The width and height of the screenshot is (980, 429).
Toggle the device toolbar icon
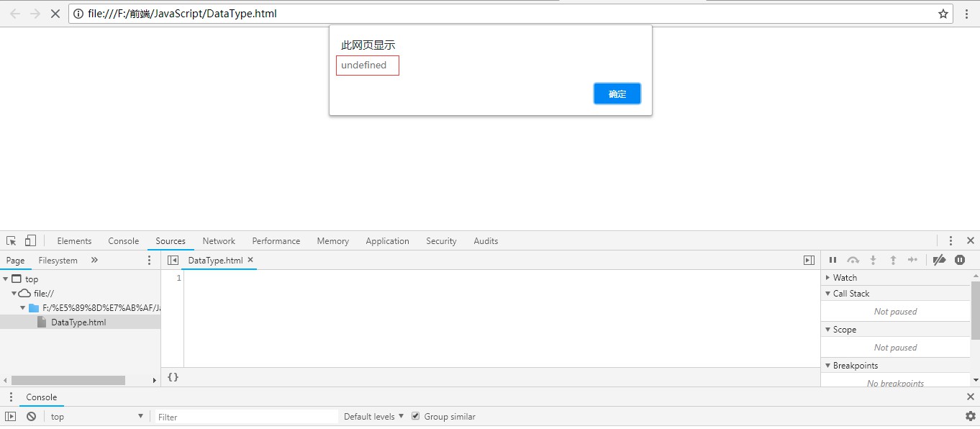point(30,241)
